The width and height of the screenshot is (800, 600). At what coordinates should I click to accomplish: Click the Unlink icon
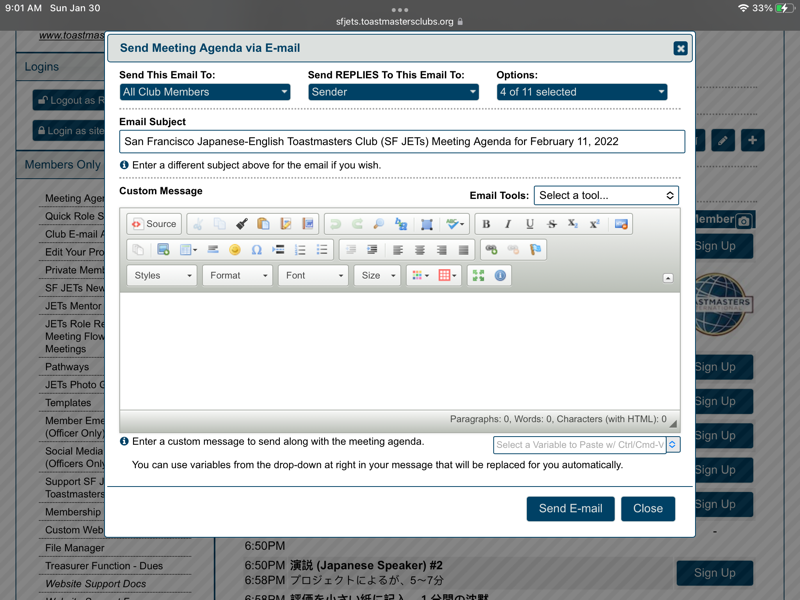point(513,249)
